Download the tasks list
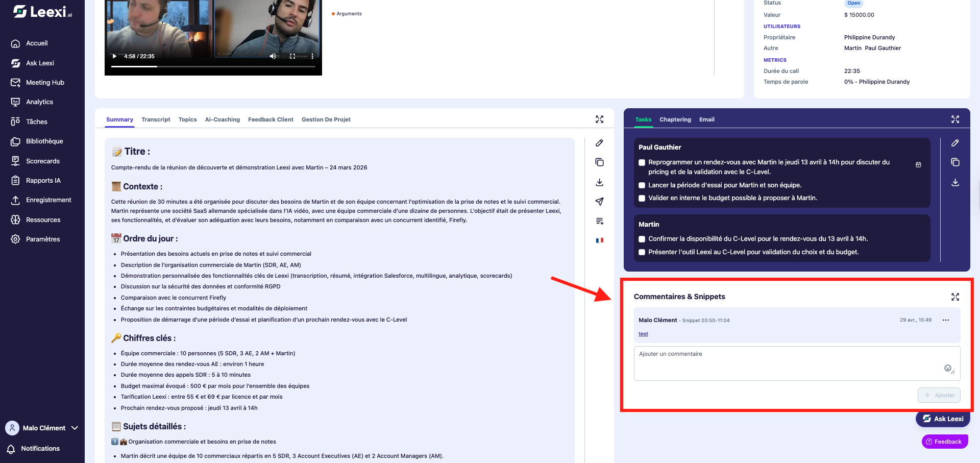The width and height of the screenshot is (980, 463). [x=955, y=182]
